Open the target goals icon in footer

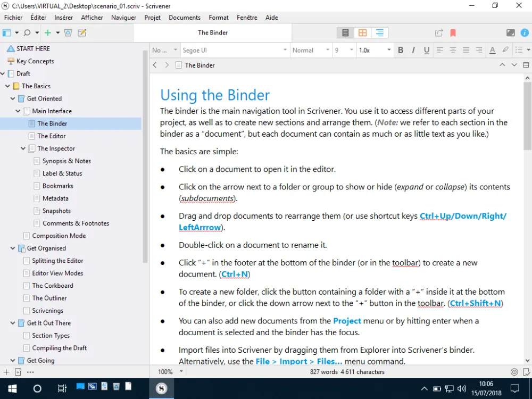[x=514, y=372]
